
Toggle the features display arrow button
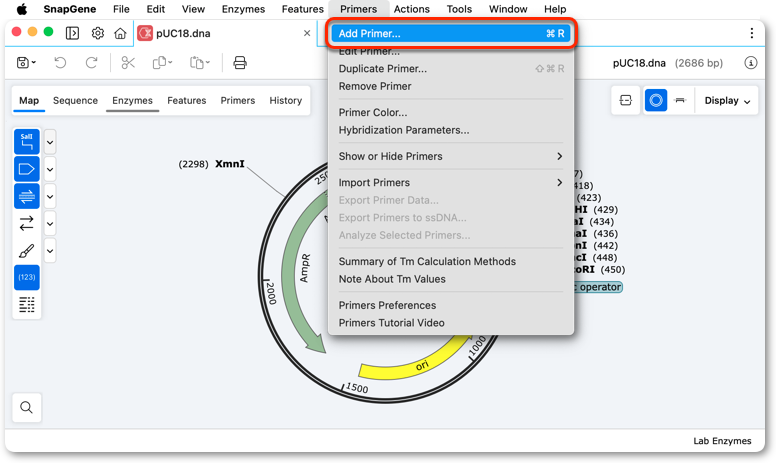(27, 169)
